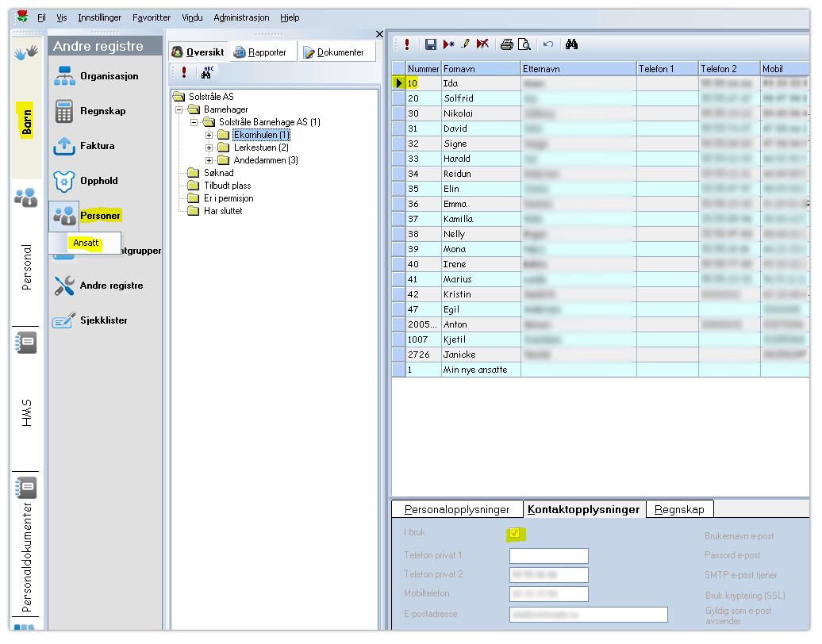Open the Fil menu
This screenshot has height=644, width=822.
41,17
